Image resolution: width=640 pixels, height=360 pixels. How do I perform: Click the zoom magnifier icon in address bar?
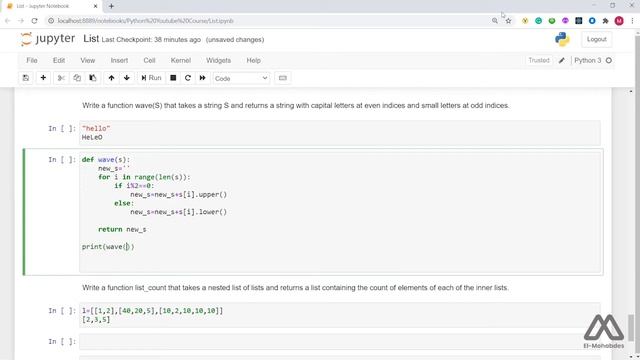click(x=495, y=20)
